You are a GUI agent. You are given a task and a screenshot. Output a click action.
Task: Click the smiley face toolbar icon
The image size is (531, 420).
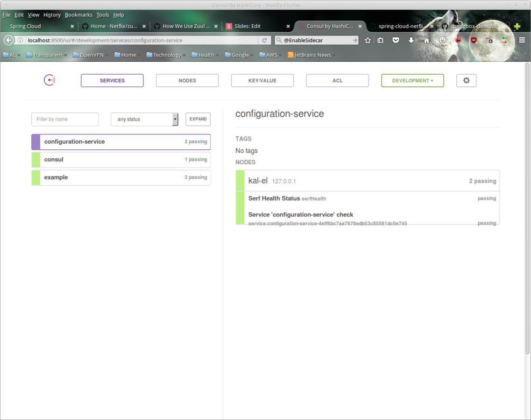pyautogui.click(x=442, y=40)
